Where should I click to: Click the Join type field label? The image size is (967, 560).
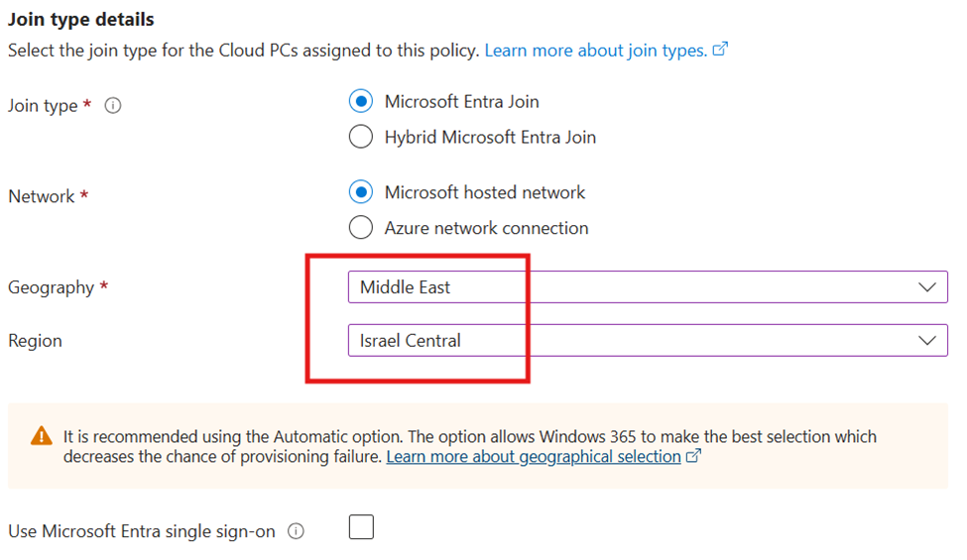click(x=43, y=106)
